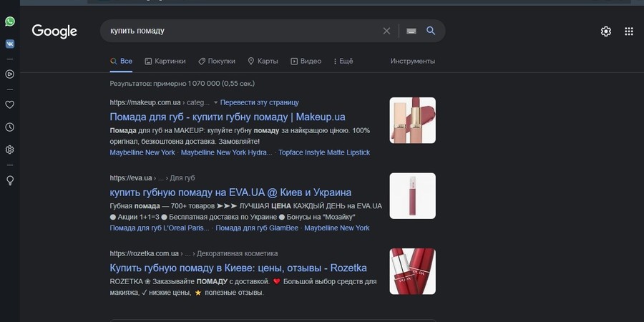Image resolution: width=644 pixels, height=322 pixels.
Task: Open browsing history clock icon
Action: 10,127
